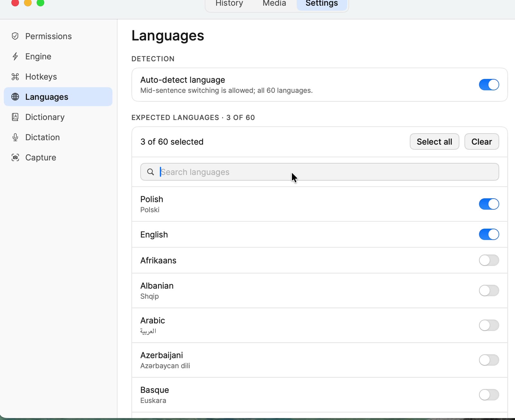Enable the Arabic language toggle
The image size is (515, 420).
489,325
